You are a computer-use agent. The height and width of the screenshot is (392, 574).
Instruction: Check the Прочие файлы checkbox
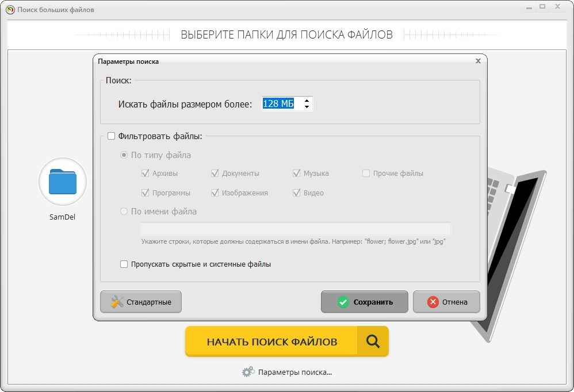coord(366,173)
